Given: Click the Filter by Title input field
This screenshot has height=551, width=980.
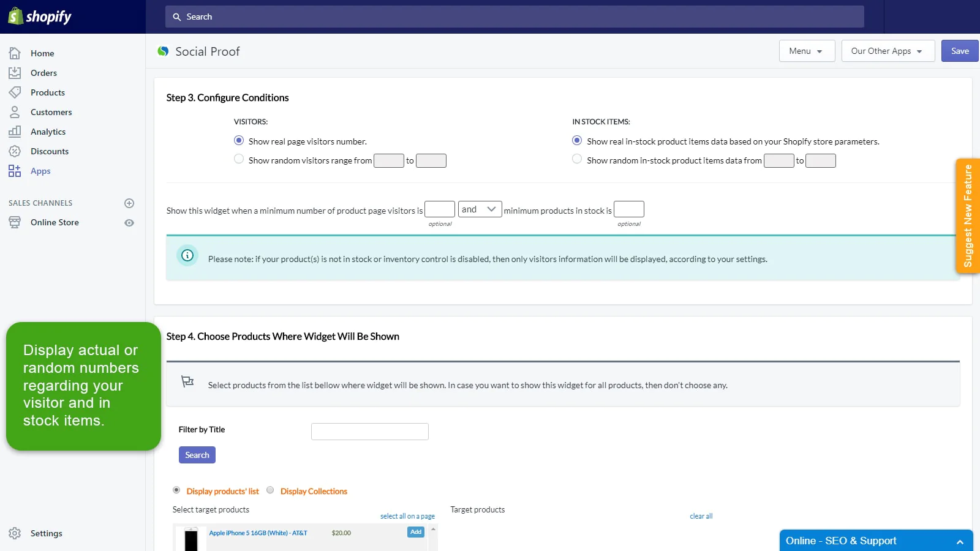Looking at the screenshot, I should click(369, 432).
